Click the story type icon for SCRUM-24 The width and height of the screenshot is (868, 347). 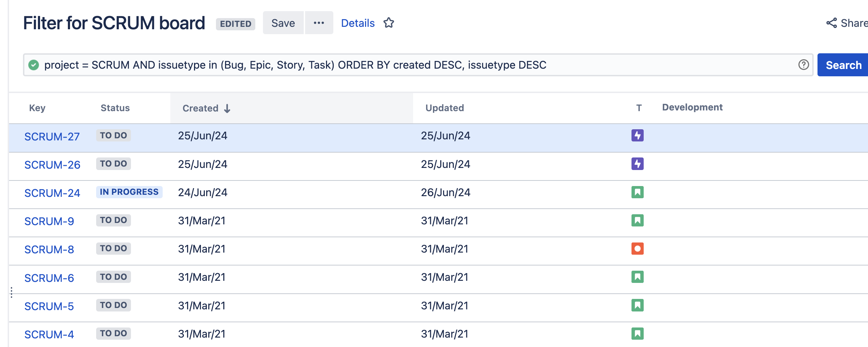637,192
